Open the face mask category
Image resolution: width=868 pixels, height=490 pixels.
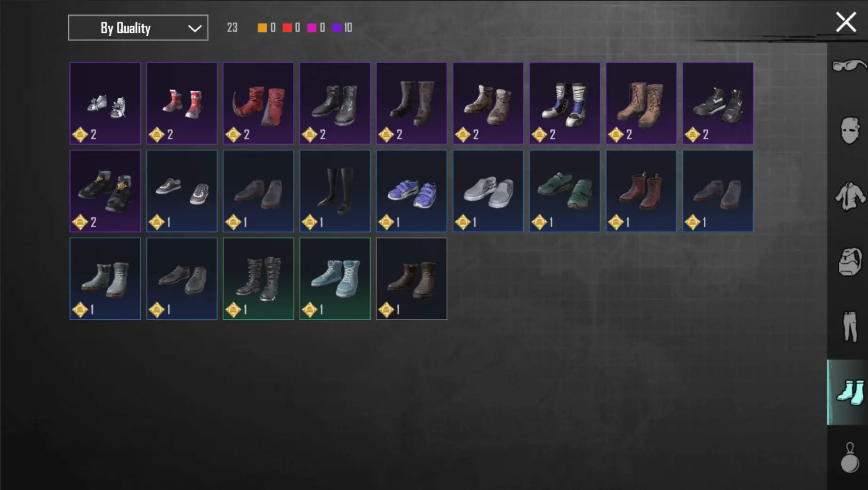849,130
